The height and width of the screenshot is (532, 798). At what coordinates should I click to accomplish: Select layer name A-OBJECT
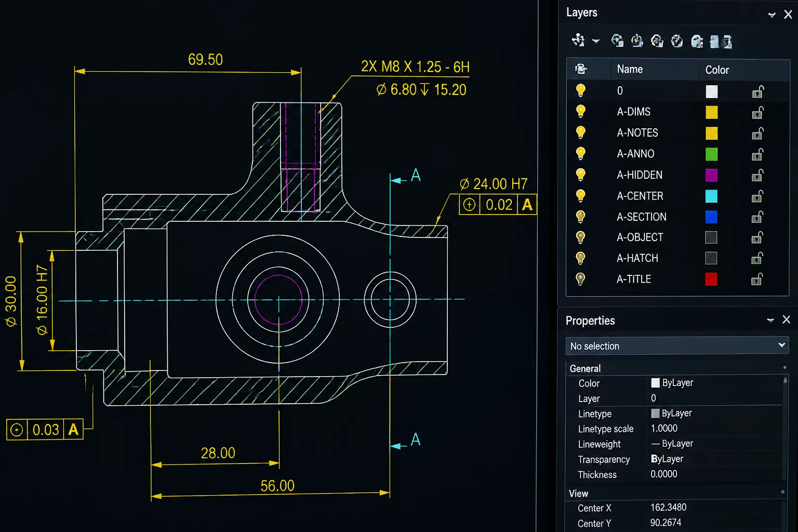[x=640, y=237]
